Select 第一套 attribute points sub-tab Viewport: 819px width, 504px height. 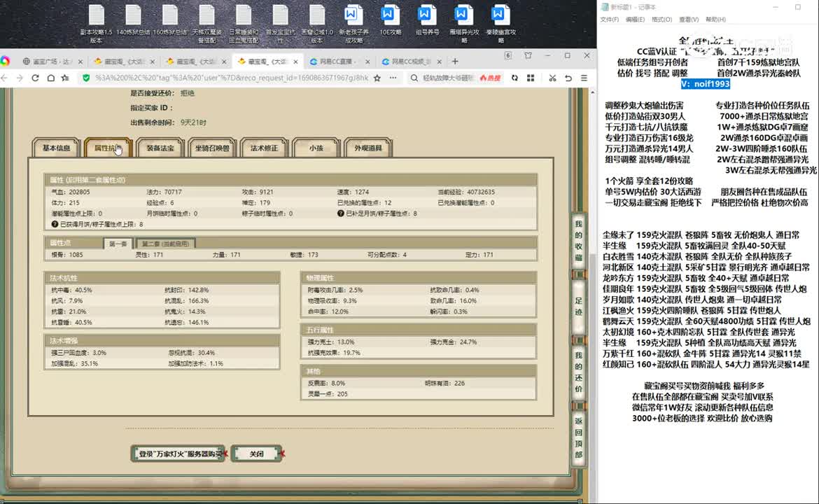coord(118,244)
